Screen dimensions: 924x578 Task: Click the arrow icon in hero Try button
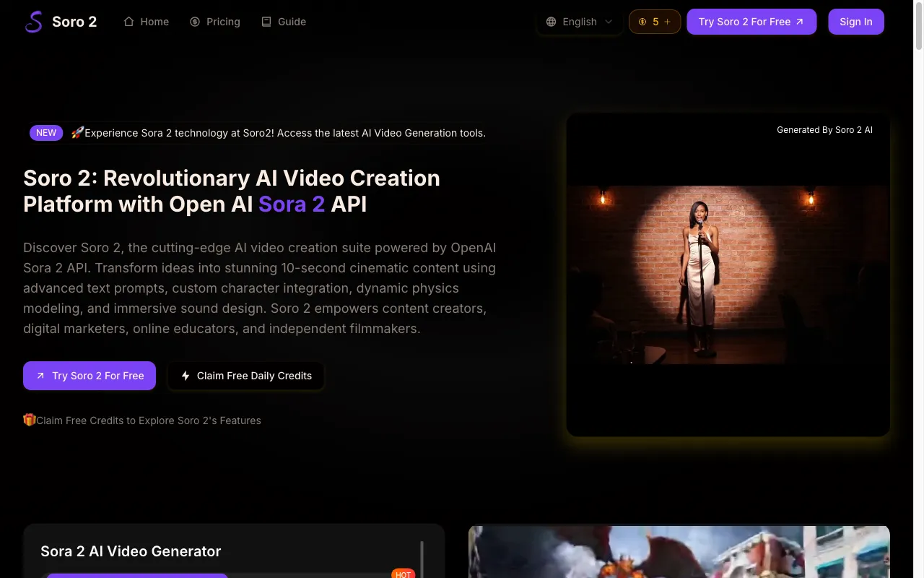40,376
